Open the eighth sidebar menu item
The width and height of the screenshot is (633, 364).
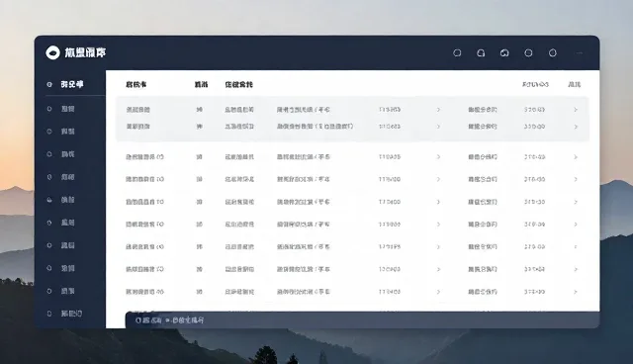point(61,245)
